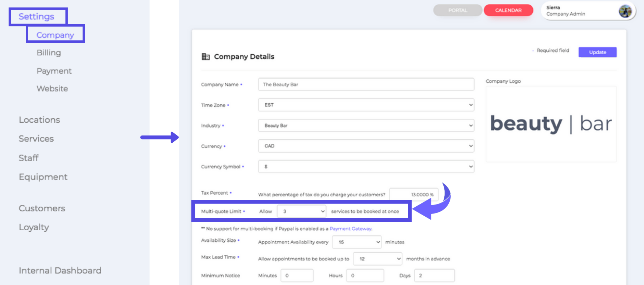644x285 pixels.
Task: Change Appointment Availability minutes dropdown
Action: 357,242
